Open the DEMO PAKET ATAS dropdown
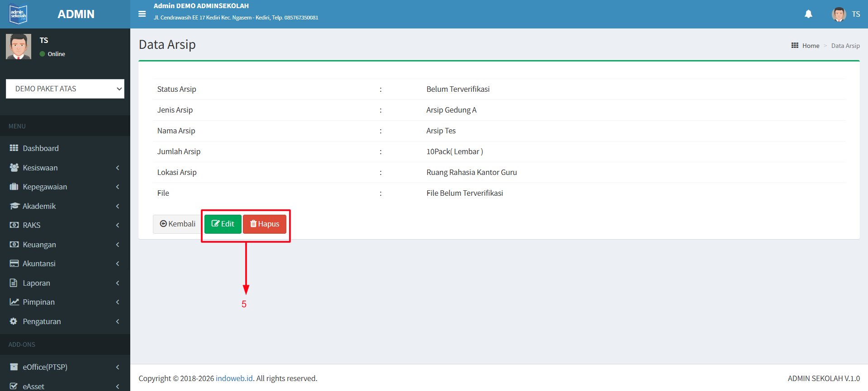868x391 pixels. point(65,89)
